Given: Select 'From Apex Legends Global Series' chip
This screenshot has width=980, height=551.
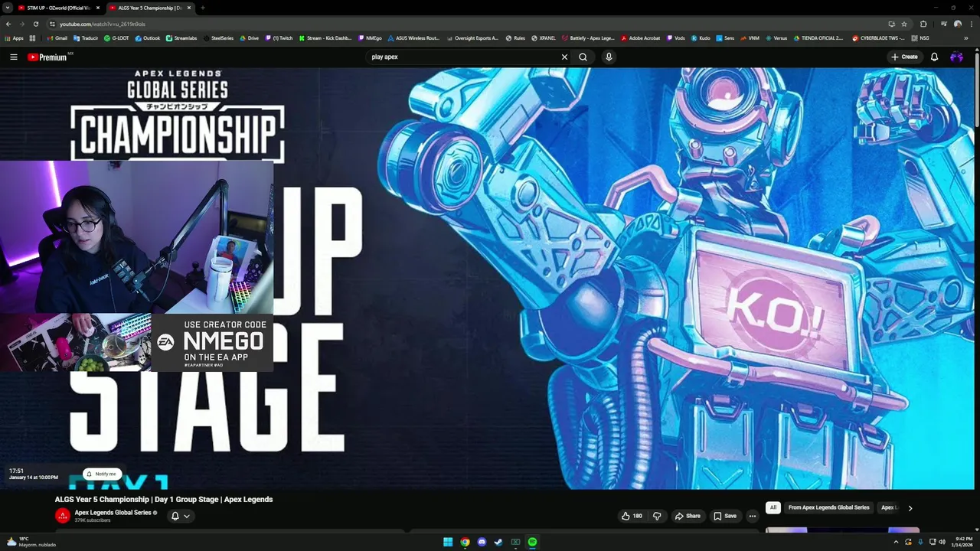Looking at the screenshot, I should click(x=828, y=507).
